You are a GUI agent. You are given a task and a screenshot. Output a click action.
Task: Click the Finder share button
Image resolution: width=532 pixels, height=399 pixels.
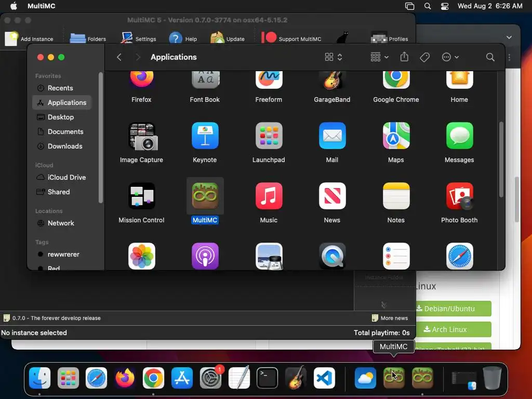404,57
